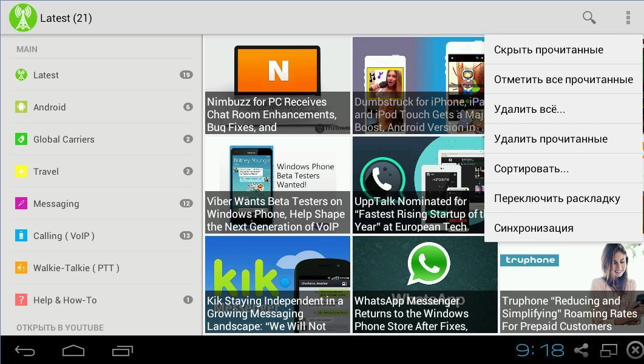
Task: Click the Latest feed antenna icon
Action: [x=21, y=75]
